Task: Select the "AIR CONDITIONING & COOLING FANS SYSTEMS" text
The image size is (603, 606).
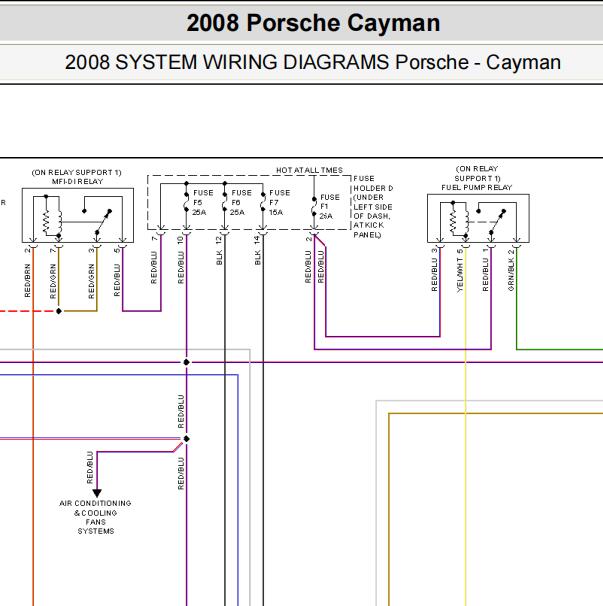Action: [95, 517]
